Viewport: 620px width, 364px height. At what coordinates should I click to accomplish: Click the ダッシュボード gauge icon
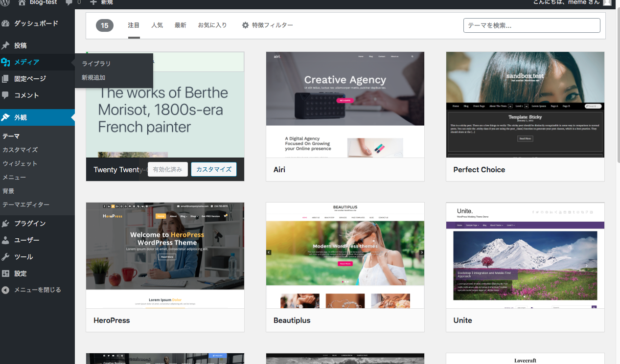point(5,23)
